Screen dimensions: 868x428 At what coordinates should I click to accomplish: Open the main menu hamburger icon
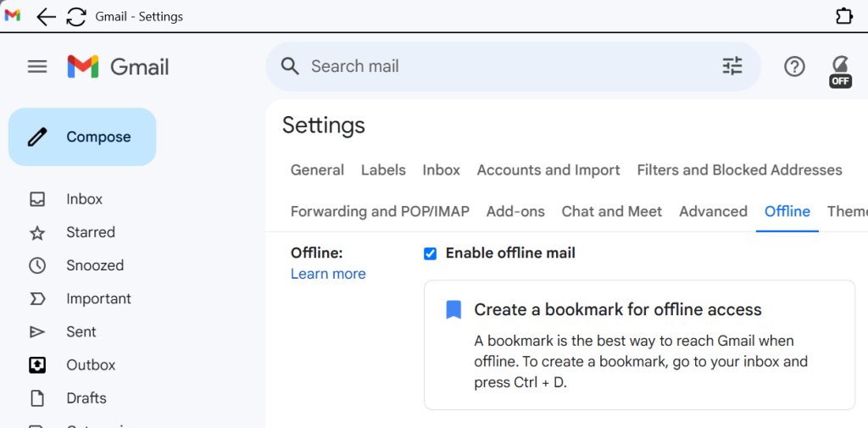coord(37,67)
